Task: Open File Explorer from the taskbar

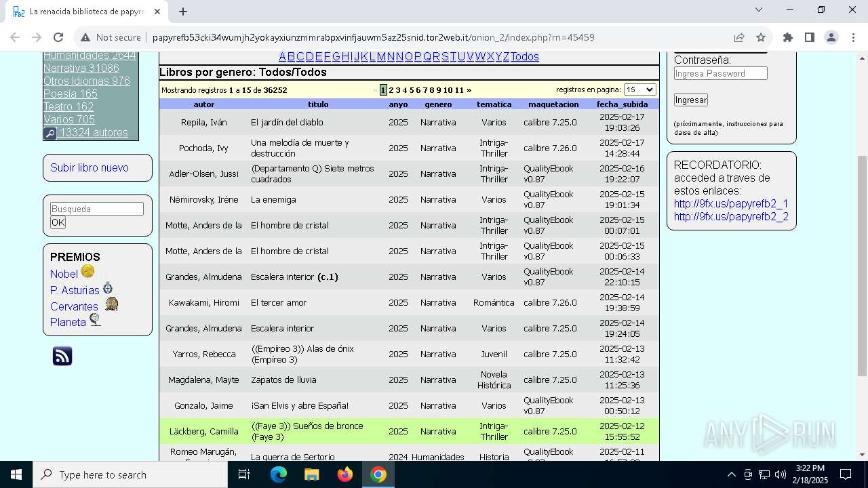Action: click(311, 474)
